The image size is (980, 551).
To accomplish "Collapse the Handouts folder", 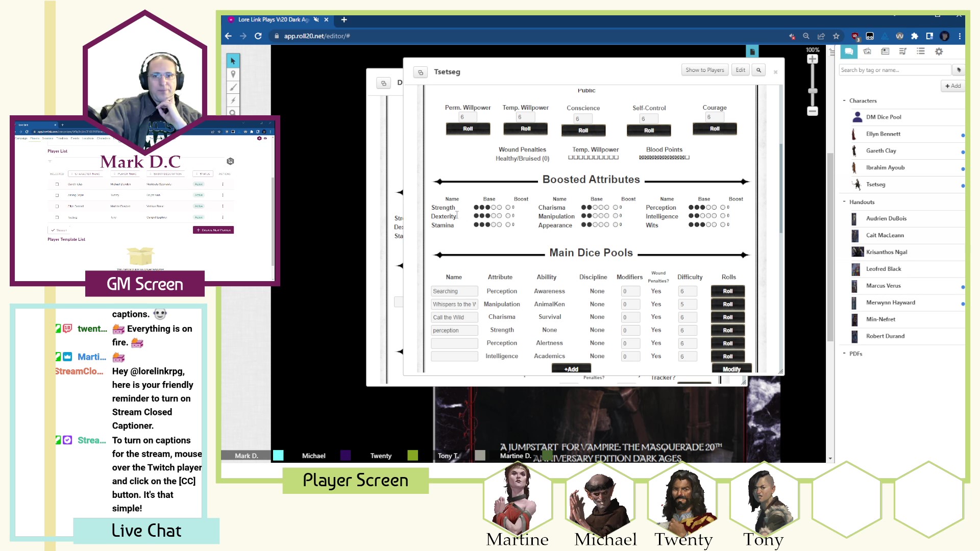I will [x=844, y=202].
